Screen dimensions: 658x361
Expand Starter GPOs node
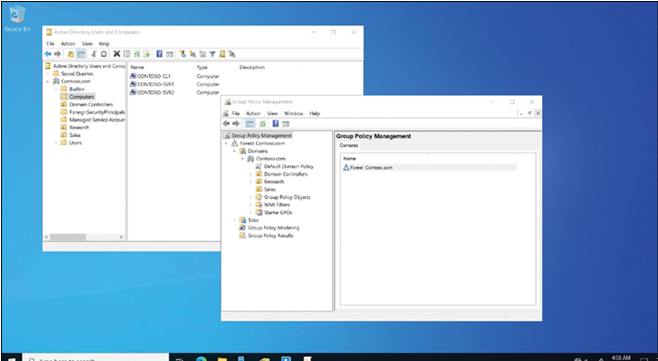coord(251,212)
